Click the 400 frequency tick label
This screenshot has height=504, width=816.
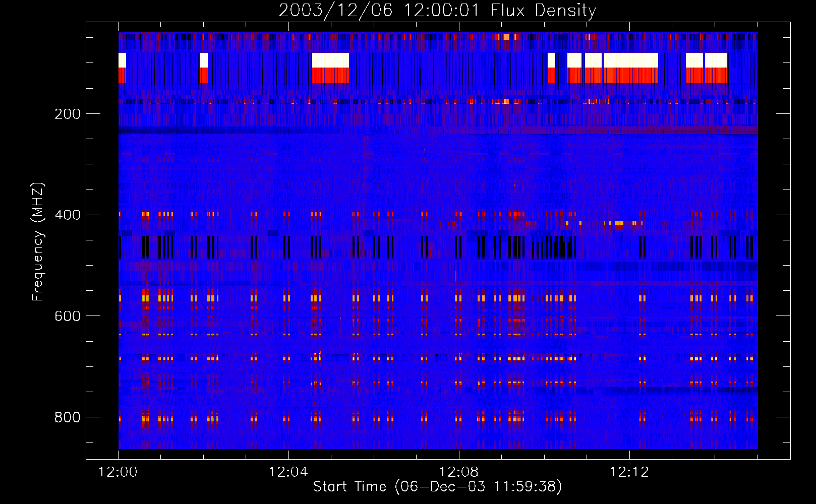68,215
